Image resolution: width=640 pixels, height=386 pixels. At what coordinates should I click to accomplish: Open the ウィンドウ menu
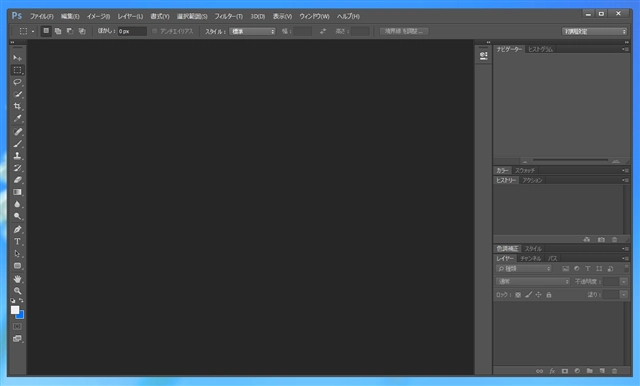(x=314, y=16)
